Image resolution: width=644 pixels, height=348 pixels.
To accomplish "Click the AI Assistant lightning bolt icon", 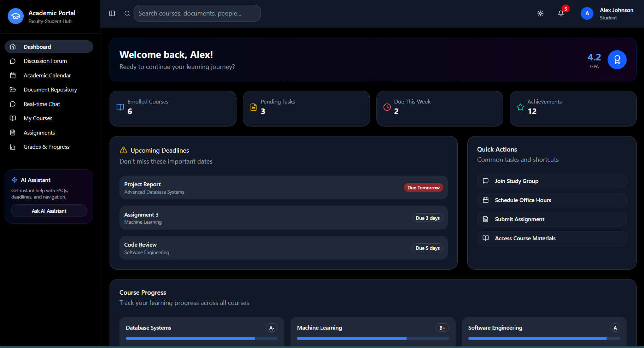I will (x=14, y=180).
